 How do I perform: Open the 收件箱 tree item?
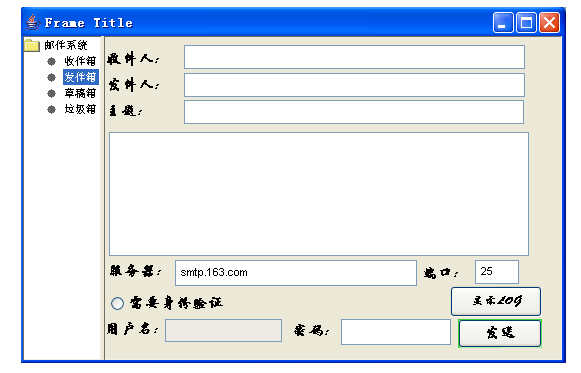80,61
